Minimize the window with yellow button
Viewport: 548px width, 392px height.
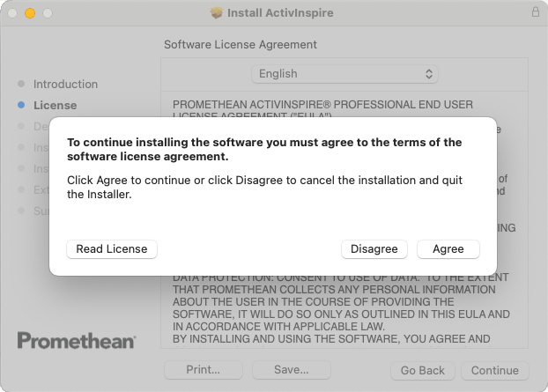pos(30,13)
